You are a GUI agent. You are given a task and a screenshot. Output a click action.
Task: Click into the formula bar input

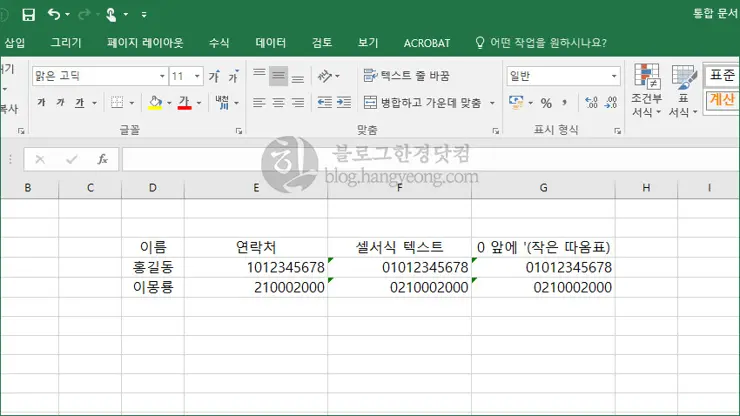430,160
